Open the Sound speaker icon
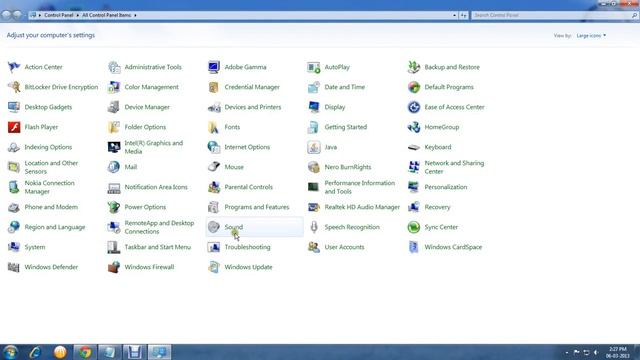640x360 pixels. [213, 227]
